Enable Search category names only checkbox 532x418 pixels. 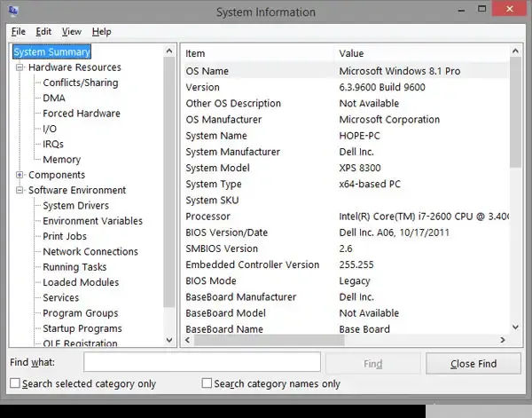pyautogui.click(x=207, y=383)
